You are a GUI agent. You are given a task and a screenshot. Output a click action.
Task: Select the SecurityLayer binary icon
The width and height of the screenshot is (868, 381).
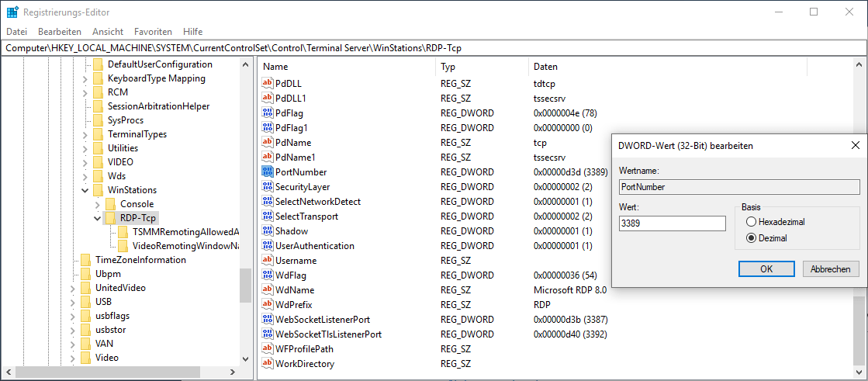coord(268,187)
